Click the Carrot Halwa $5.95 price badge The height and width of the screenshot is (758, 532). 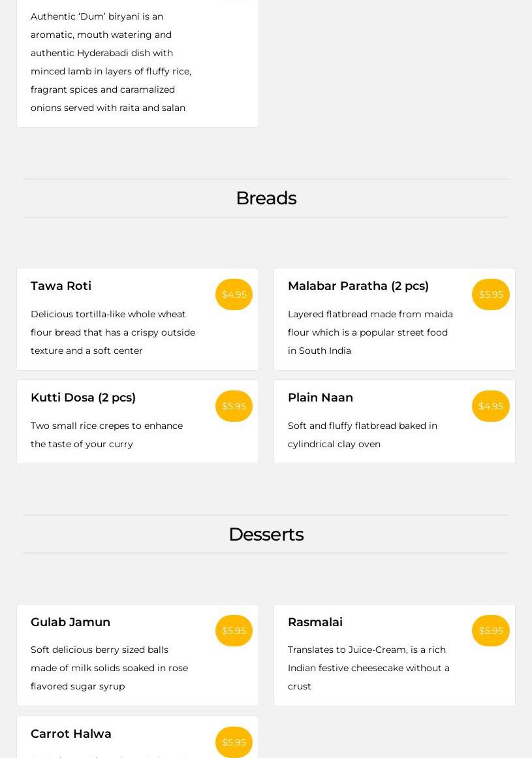point(234,742)
